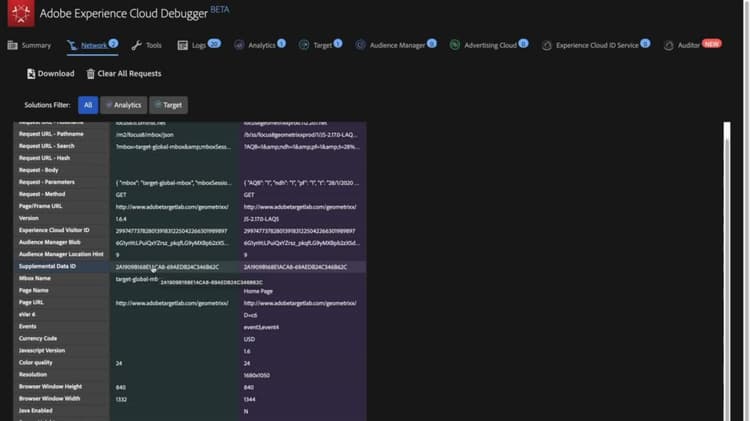Click the 'USD' currency code value
The height and width of the screenshot is (421, 750).
point(249,339)
